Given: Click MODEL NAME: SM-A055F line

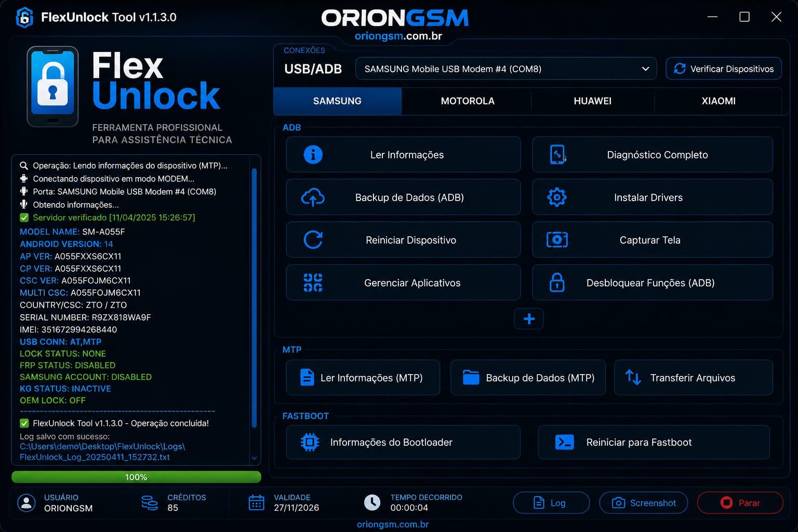Looking at the screenshot, I should [x=72, y=232].
